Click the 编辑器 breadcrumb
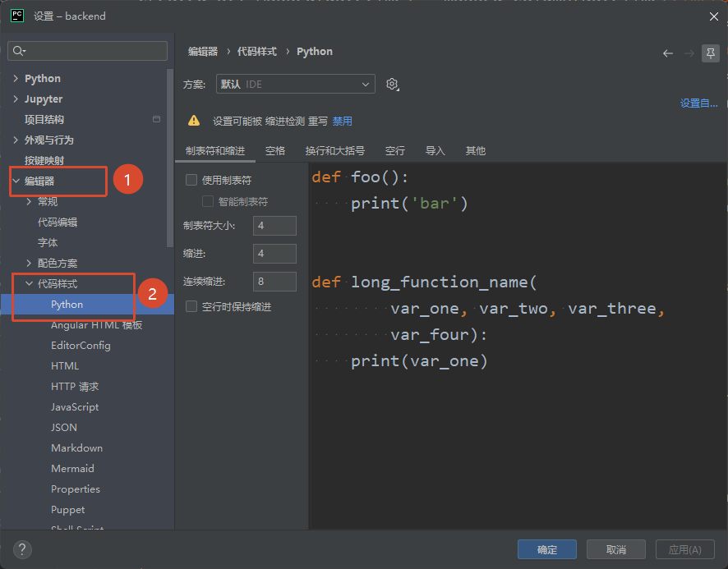 (203, 52)
